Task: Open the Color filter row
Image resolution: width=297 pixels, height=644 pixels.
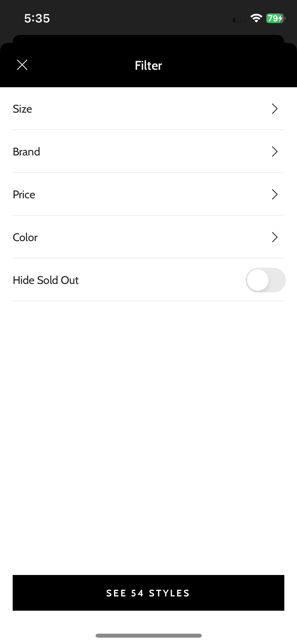Action: click(148, 237)
